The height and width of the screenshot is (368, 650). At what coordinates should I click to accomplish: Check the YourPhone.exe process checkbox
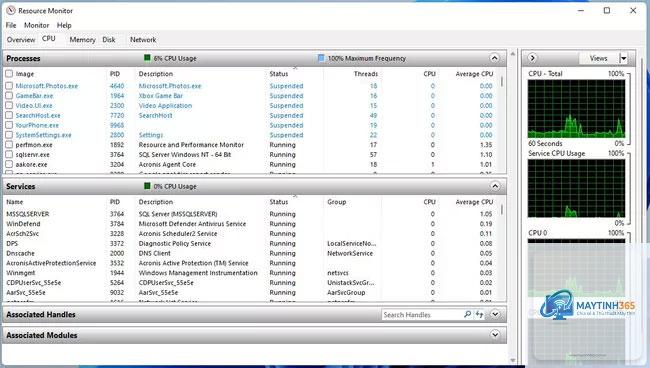(9, 125)
